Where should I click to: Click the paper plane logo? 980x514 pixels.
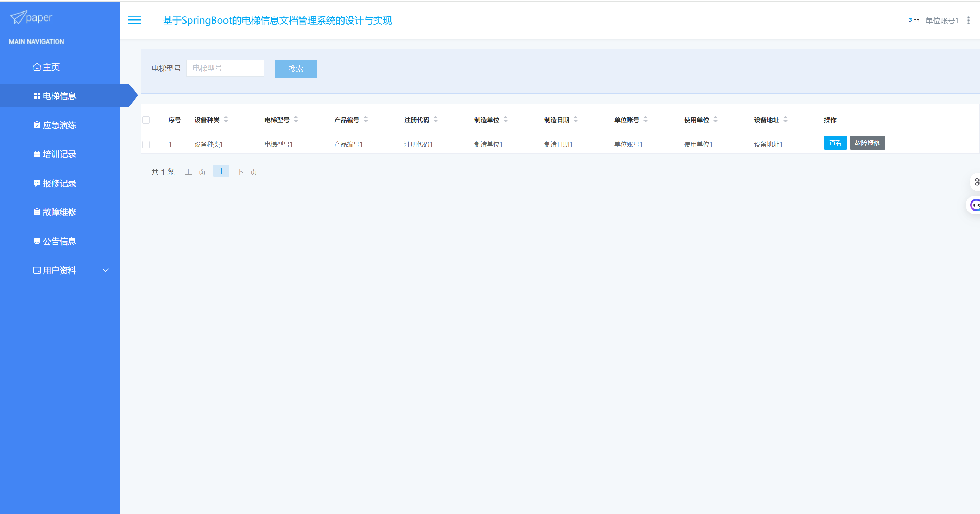(x=31, y=17)
